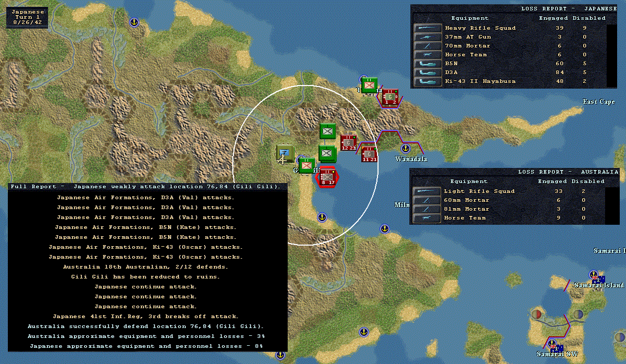Click the "Heavy Rifle Squad" row text

coord(480,28)
